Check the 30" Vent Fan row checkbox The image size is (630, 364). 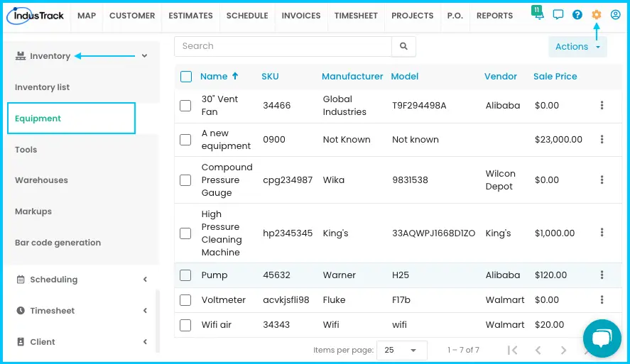click(185, 106)
